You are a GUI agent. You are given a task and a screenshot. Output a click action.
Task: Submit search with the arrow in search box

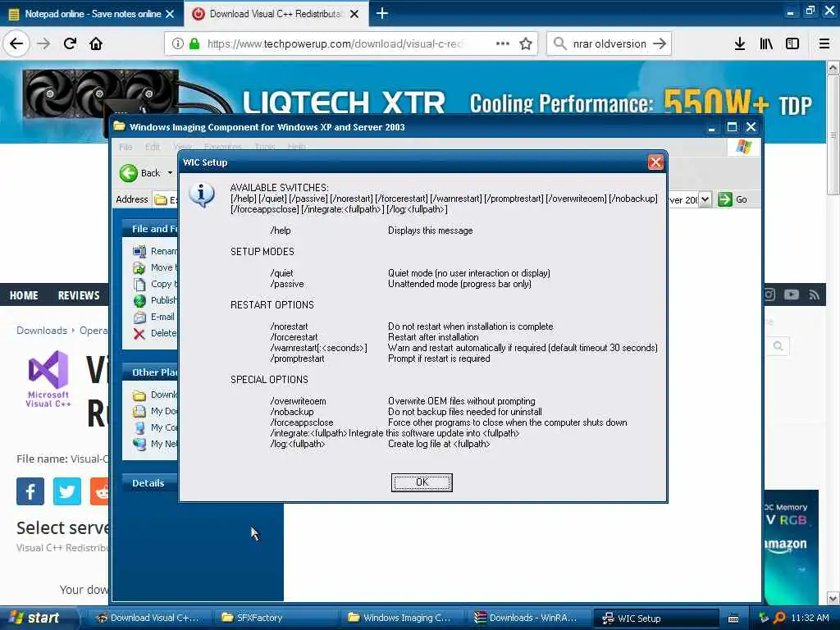click(660, 43)
